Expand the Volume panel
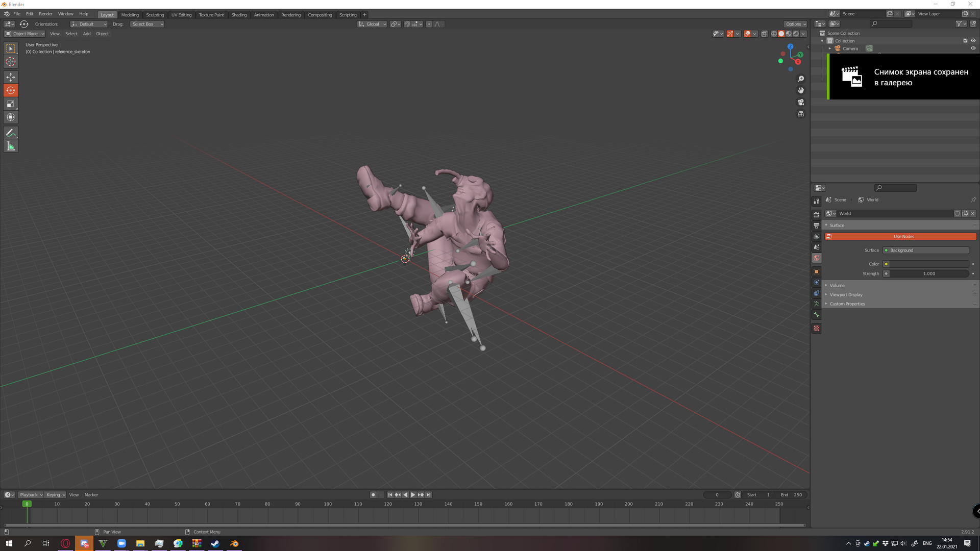The image size is (980, 551). (x=900, y=285)
